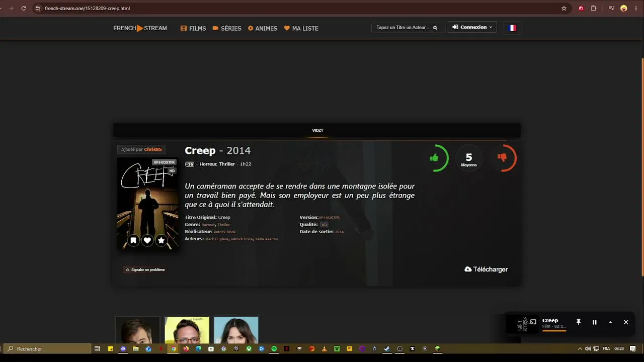Screen dimensions: 644x362
Task: Open Firefox from the taskbar
Action: [186, 348]
